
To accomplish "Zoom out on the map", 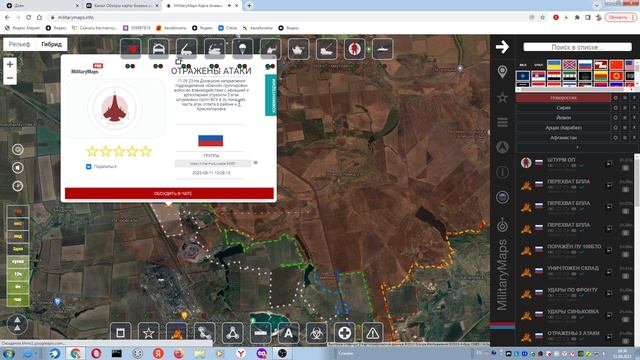I will tap(10, 78).
